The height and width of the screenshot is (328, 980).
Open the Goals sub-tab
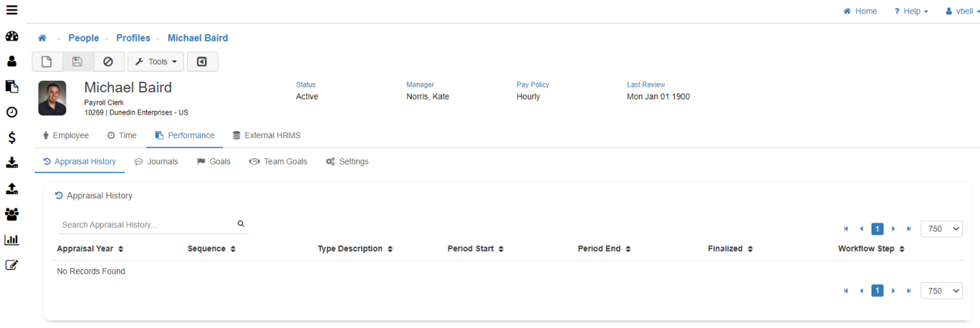tap(213, 161)
